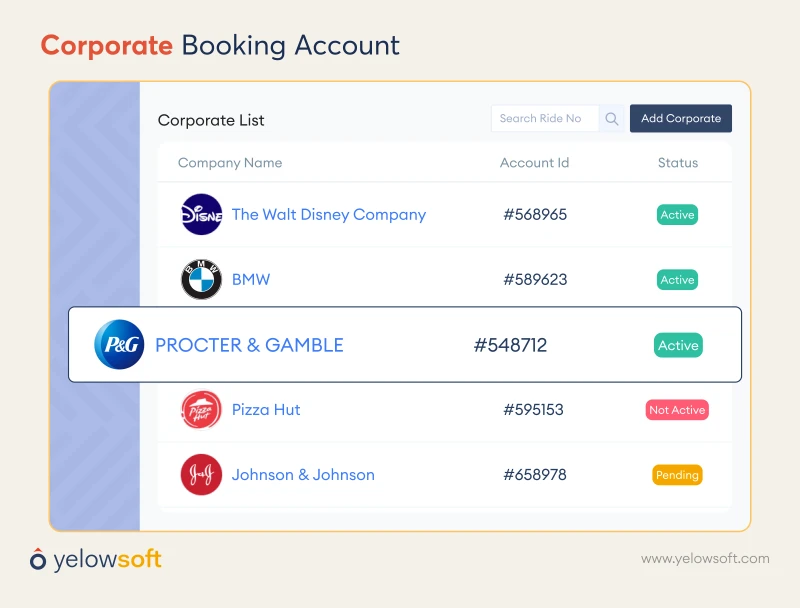Screen dimensions: 800x608
Task: Click the BMW logo icon
Action: click(x=201, y=279)
